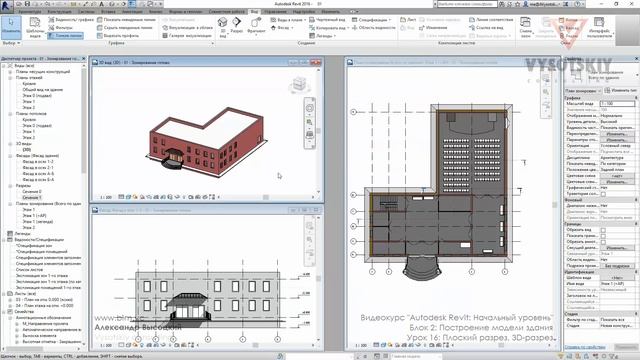Click 'Без подрезки' depth clipping button
Image resolution: width=640 pixels, height=360 pixels.
click(x=617, y=266)
